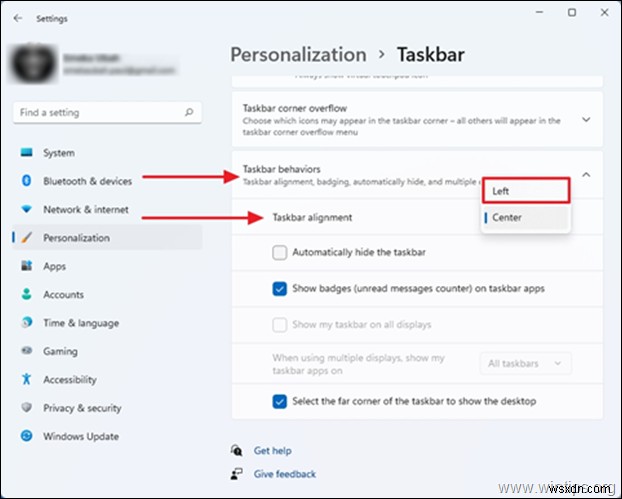Uncheck Select far corner to show desktop
This screenshot has width=622, height=499.
click(x=280, y=401)
